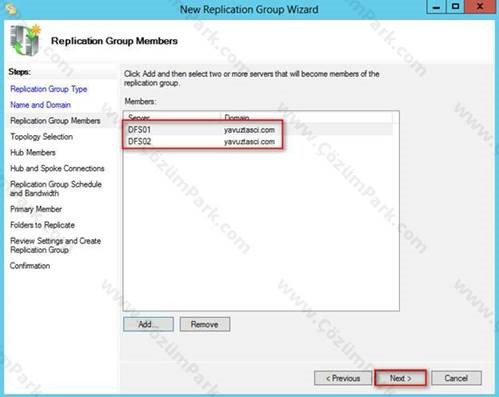Close the wizard with the X button
499x397 pixels.
point(480,7)
